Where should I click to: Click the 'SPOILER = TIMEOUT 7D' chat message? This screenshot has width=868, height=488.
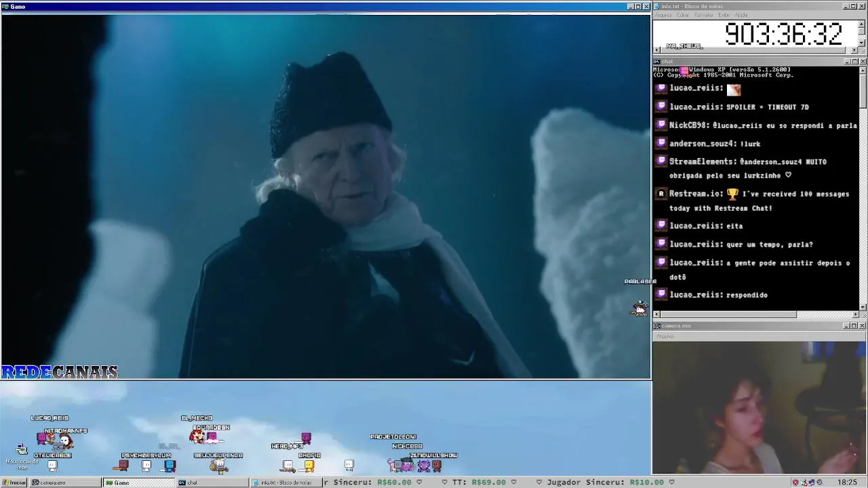coord(768,106)
